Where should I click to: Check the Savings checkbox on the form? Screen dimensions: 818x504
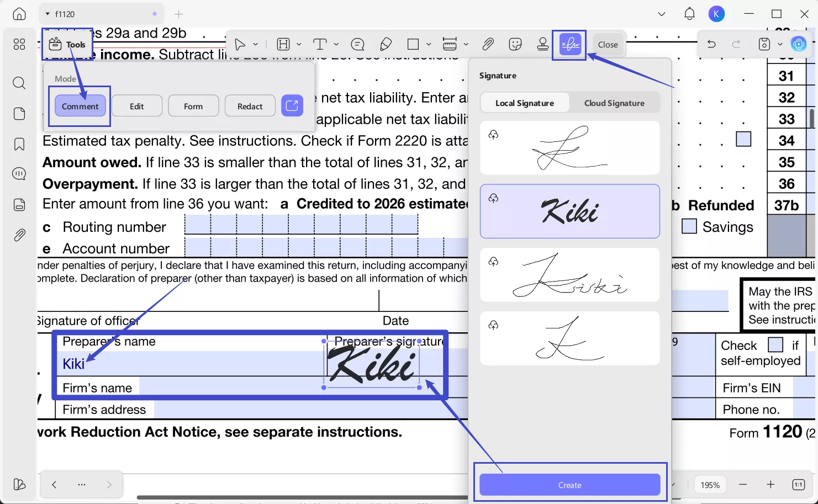689,226
